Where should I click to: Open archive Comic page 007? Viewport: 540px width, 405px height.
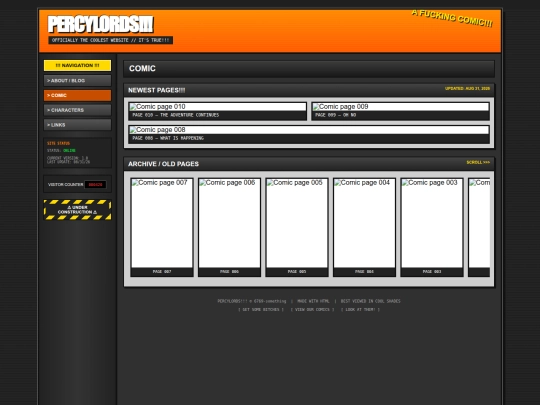162,223
